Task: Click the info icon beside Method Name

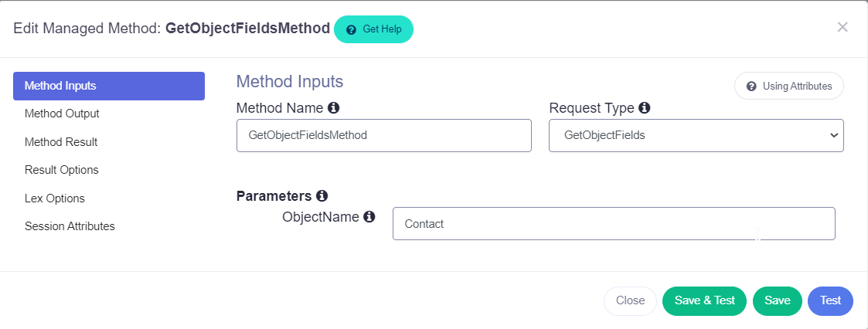Action: coord(333,108)
